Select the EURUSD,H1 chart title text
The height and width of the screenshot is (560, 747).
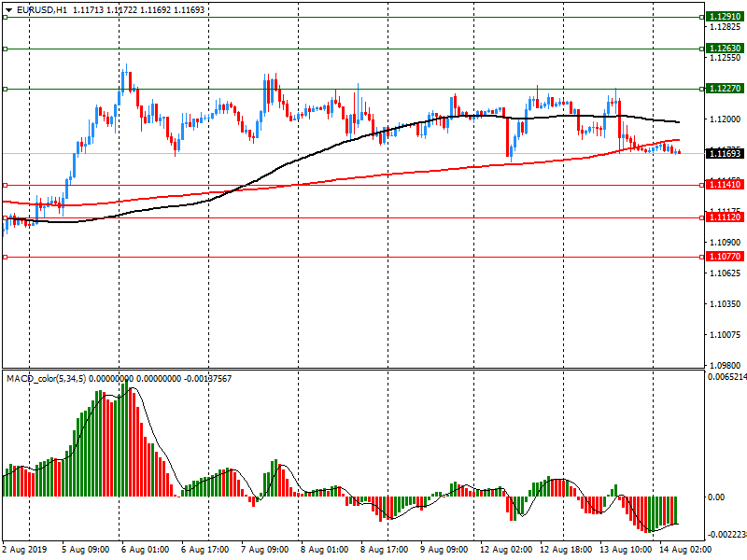point(42,10)
